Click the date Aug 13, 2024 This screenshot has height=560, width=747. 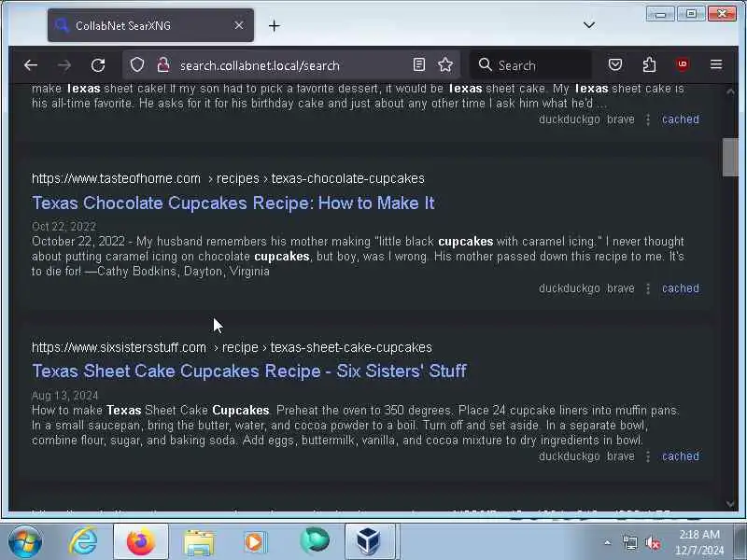point(64,395)
